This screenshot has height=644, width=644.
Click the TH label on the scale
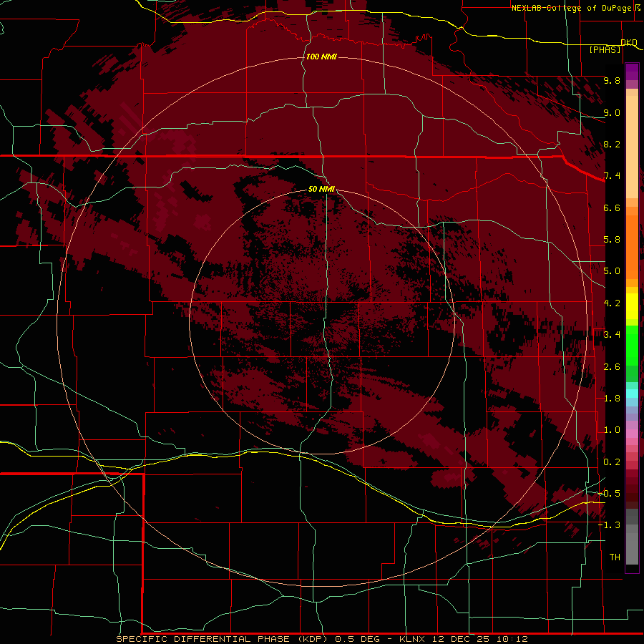tap(615, 557)
